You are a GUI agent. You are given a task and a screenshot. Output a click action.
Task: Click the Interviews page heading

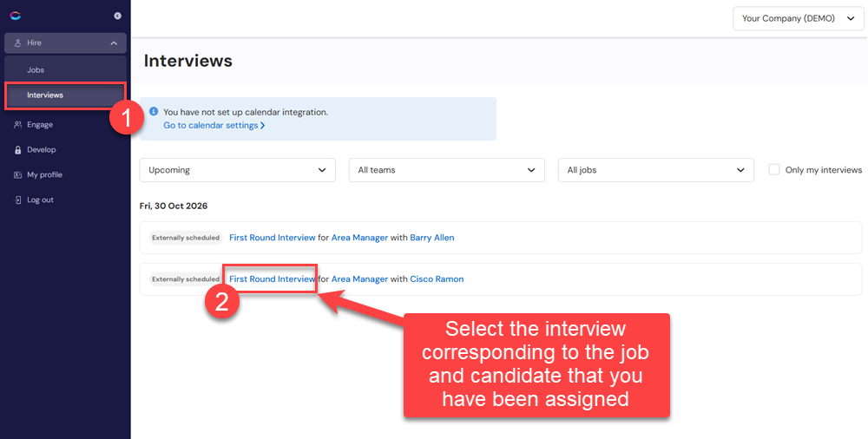pyautogui.click(x=187, y=61)
